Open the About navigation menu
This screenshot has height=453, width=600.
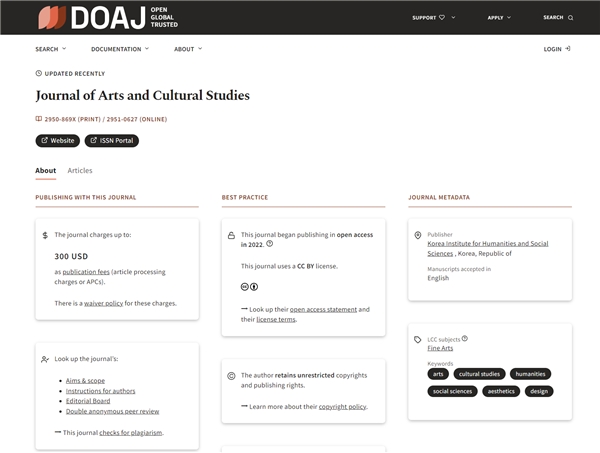188,49
